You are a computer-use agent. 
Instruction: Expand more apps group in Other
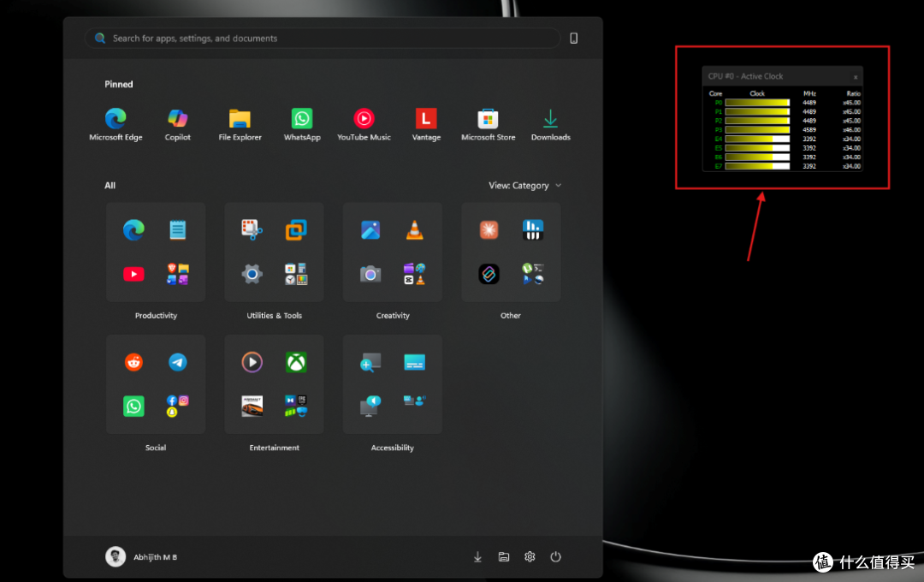coord(533,274)
